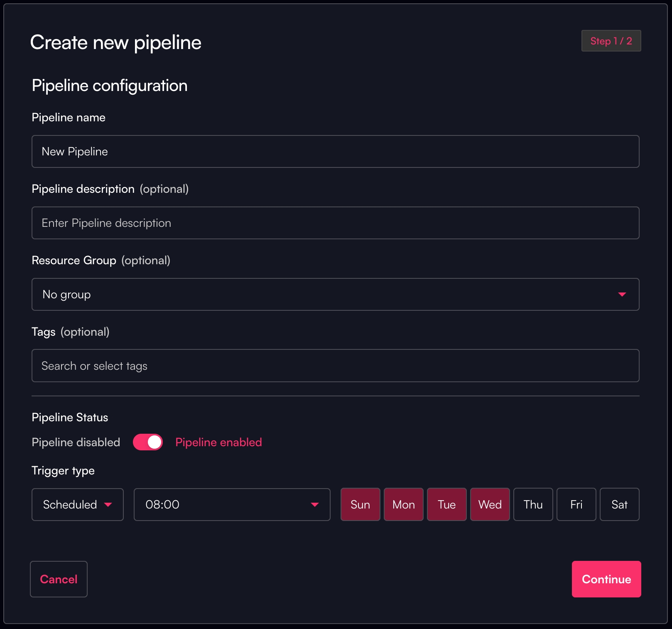This screenshot has width=672, height=629.
Task: Enable the Sat day button
Action: (619, 504)
